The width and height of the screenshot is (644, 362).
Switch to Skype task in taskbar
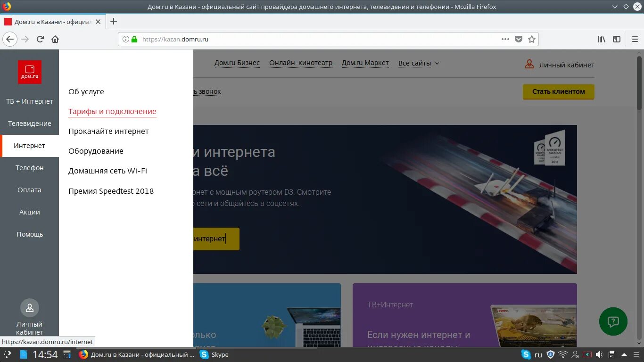[x=215, y=354]
